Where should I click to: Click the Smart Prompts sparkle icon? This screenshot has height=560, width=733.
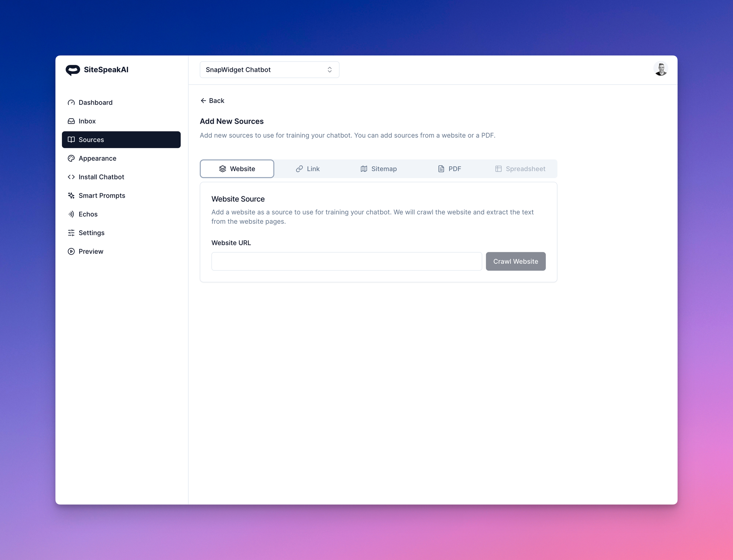click(x=71, y=196)
